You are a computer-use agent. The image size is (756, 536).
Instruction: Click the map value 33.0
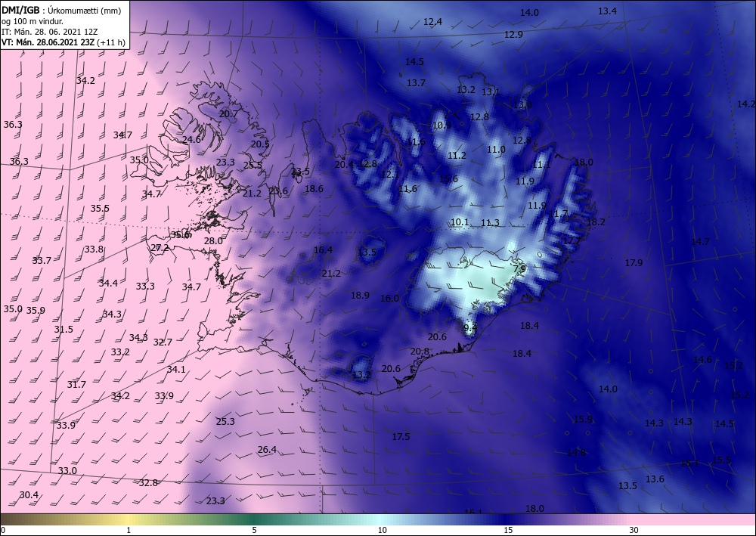point(67,471)
